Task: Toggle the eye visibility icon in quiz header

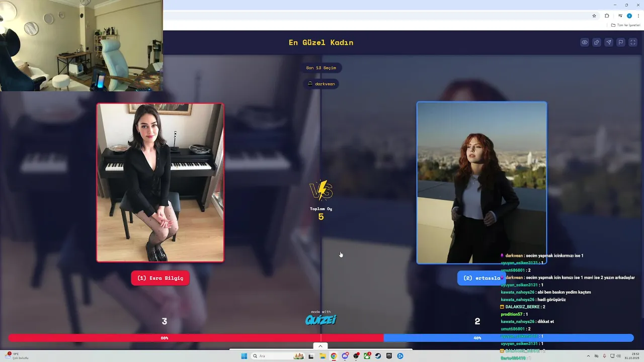Action: tap(584, 42)
